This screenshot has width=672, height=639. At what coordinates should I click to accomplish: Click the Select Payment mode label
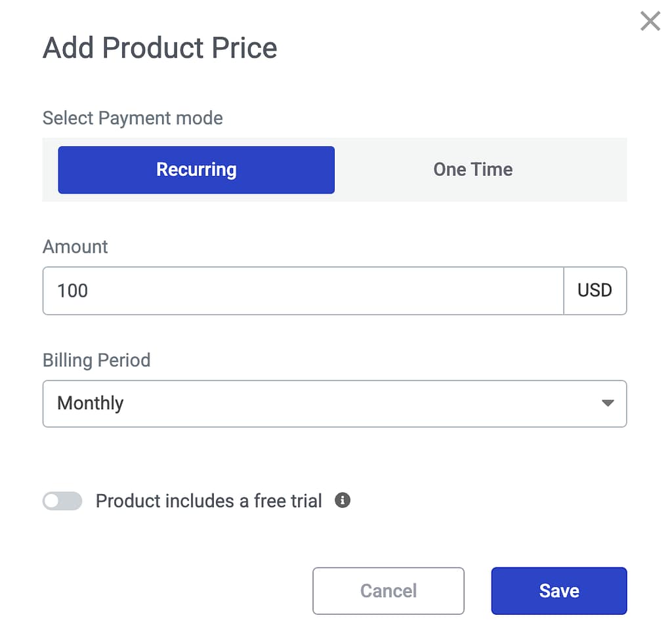click(133, 118)
